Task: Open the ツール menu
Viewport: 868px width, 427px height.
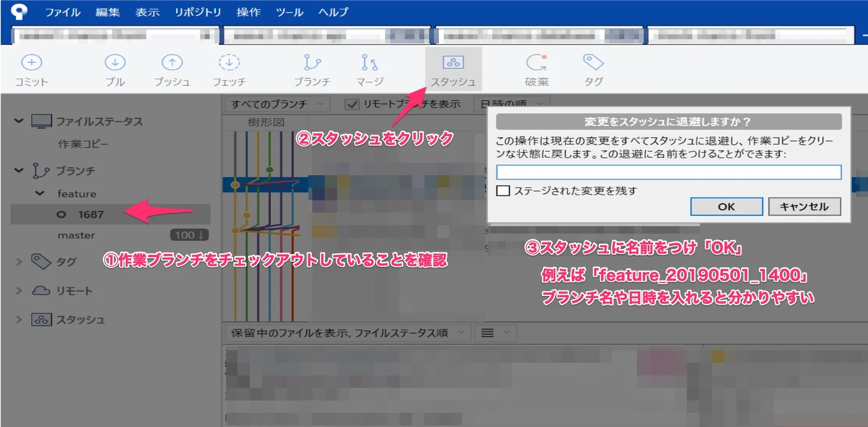Action: point(290,12)
